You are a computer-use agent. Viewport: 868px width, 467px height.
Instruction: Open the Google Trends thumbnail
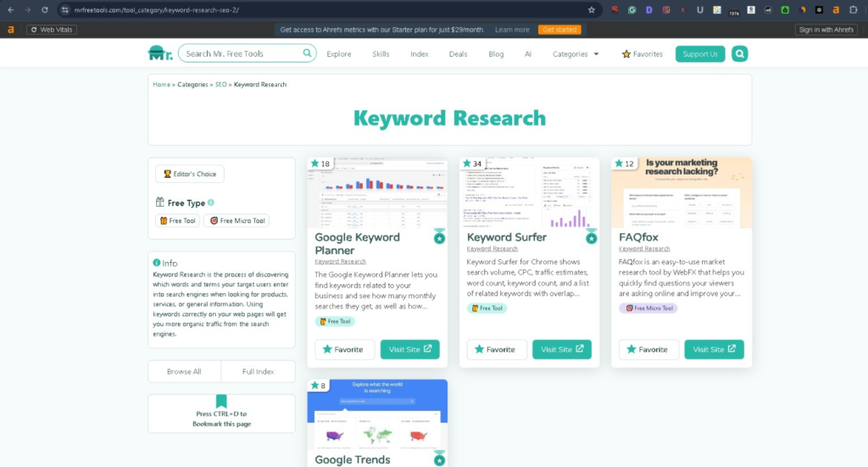coord(377,414)
